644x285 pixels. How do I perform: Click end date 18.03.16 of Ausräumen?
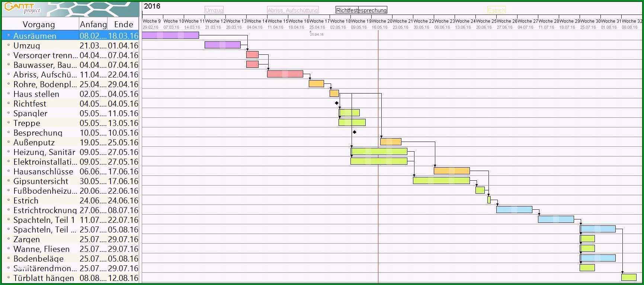(x=123, y=36)
